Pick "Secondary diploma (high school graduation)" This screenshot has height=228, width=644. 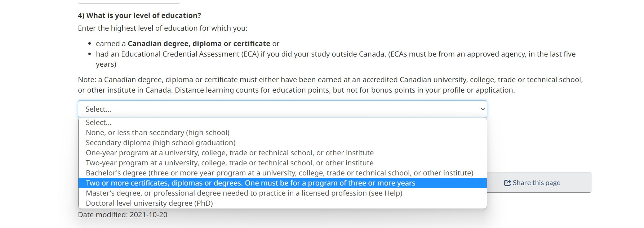tap(160, 143)
